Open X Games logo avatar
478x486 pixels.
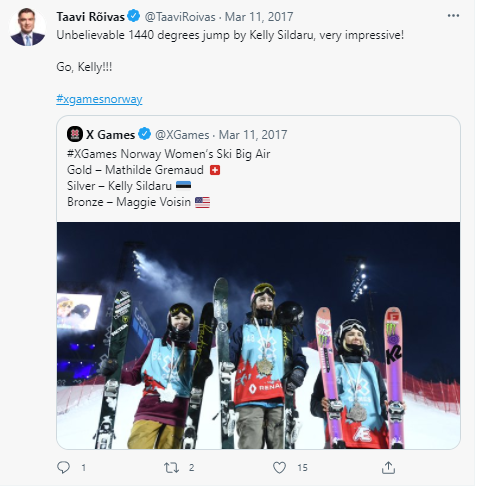75,134
